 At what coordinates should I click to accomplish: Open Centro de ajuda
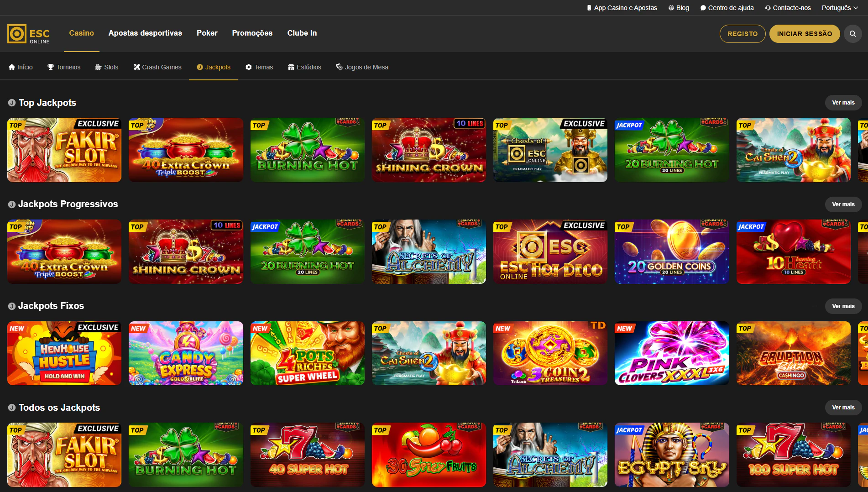727,8
